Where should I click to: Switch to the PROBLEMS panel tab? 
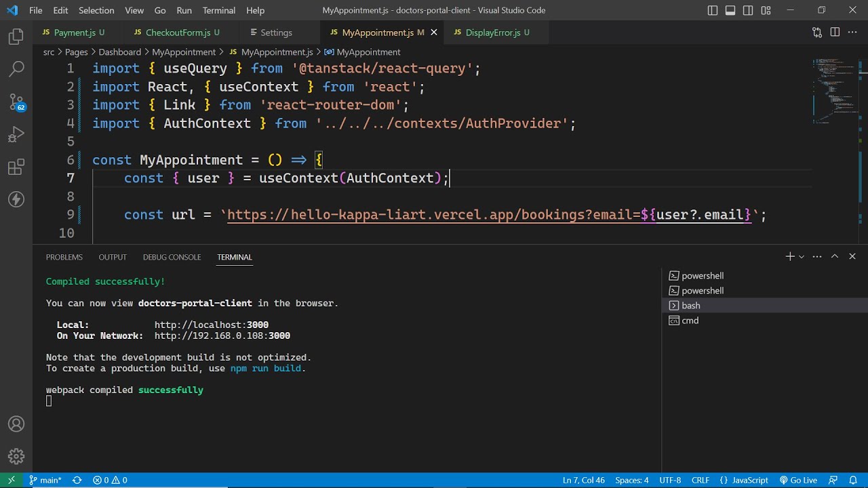click(64, 258)
